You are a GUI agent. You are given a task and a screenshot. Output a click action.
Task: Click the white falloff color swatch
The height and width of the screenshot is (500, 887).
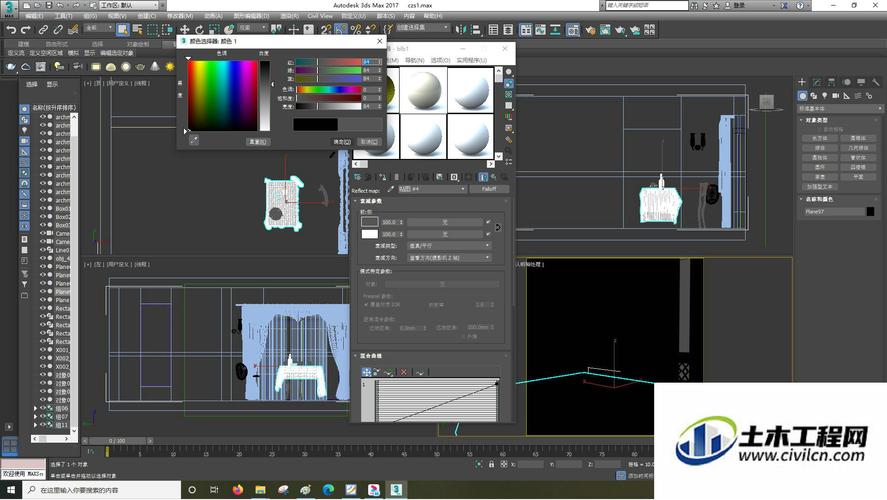click(369, 233)
